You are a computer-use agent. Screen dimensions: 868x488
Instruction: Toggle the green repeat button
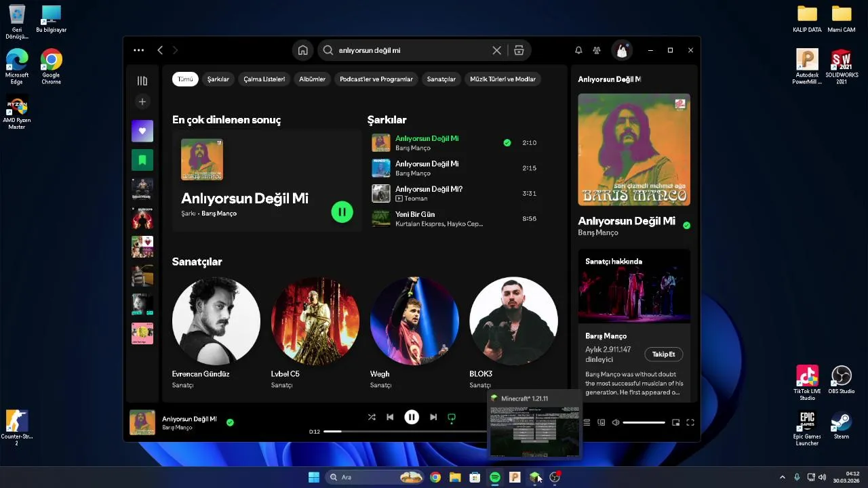452,417
